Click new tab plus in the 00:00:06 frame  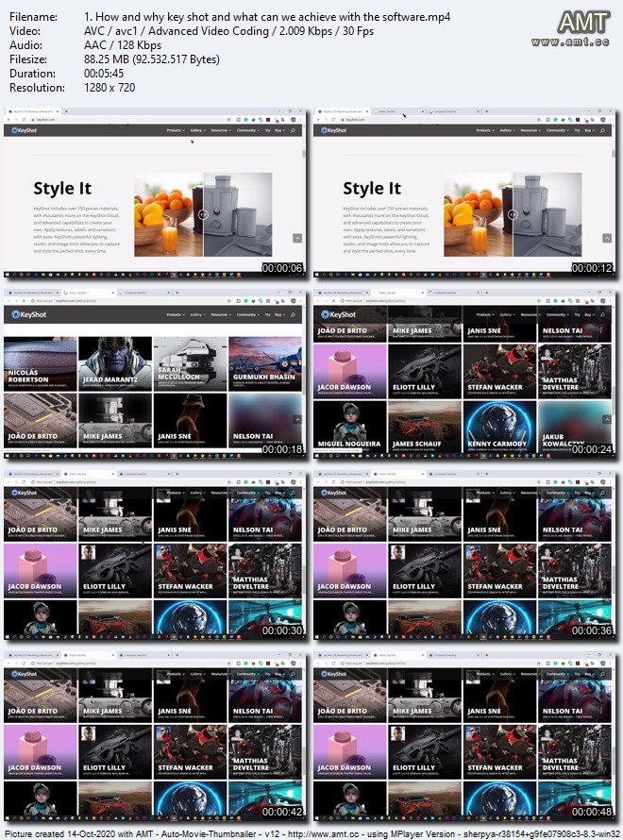[66, 111]
